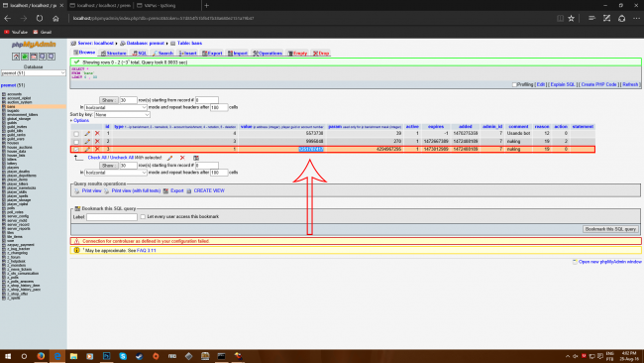Click the browser Refresh icon

[x=40, y=19]
